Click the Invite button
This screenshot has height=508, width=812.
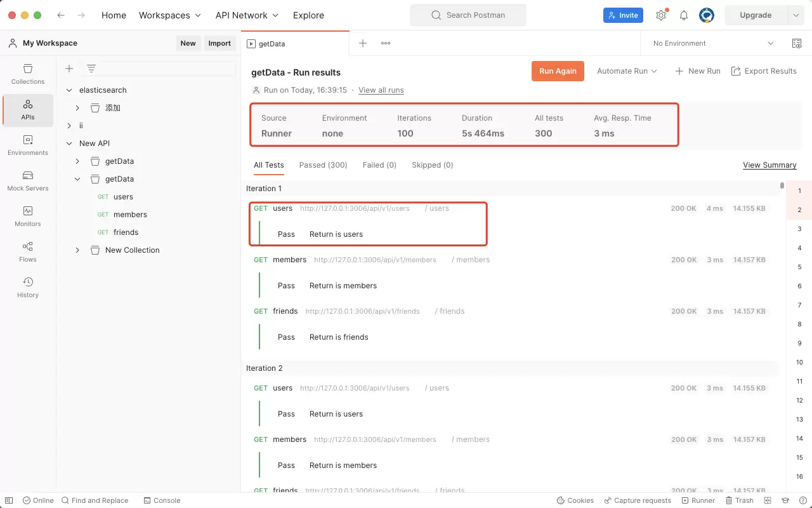point(623,15)
